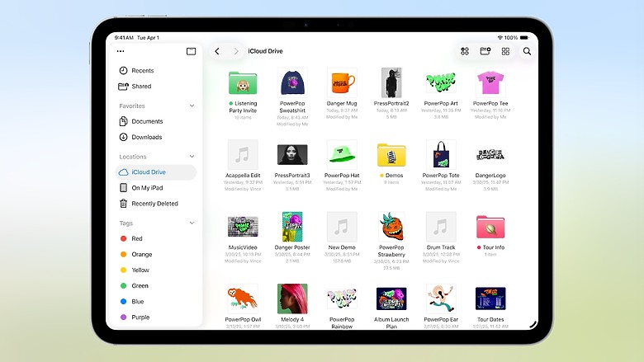Open the grid view options icon

click(505, 51)
